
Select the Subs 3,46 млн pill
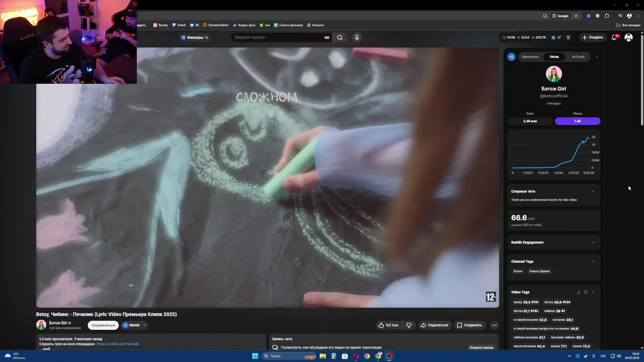(x=530, y=121)
